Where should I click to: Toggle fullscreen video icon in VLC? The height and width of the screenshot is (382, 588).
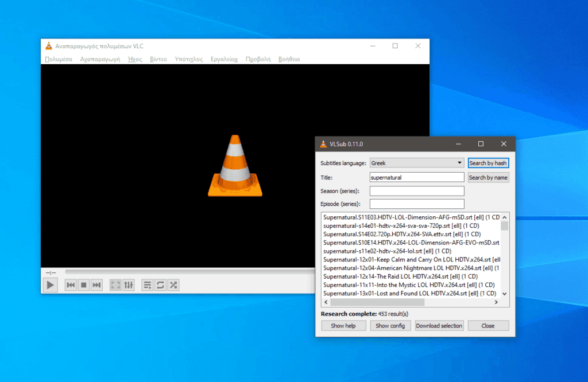pos(115,285)
